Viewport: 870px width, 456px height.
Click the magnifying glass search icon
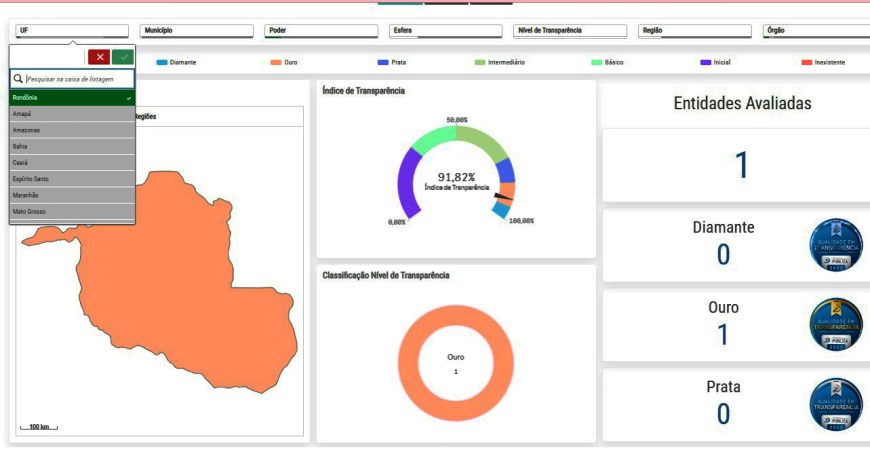pyautogui.click(x=19, y=78)
